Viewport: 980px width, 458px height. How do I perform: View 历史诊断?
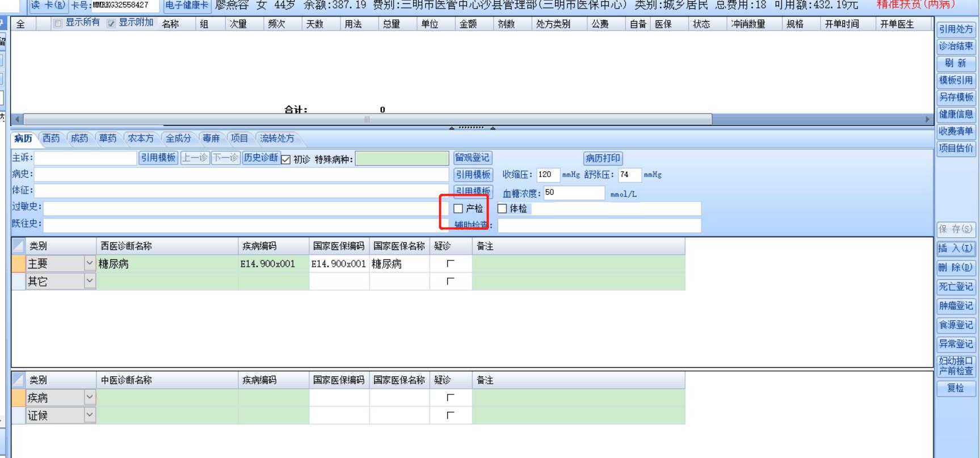point(261,158)
